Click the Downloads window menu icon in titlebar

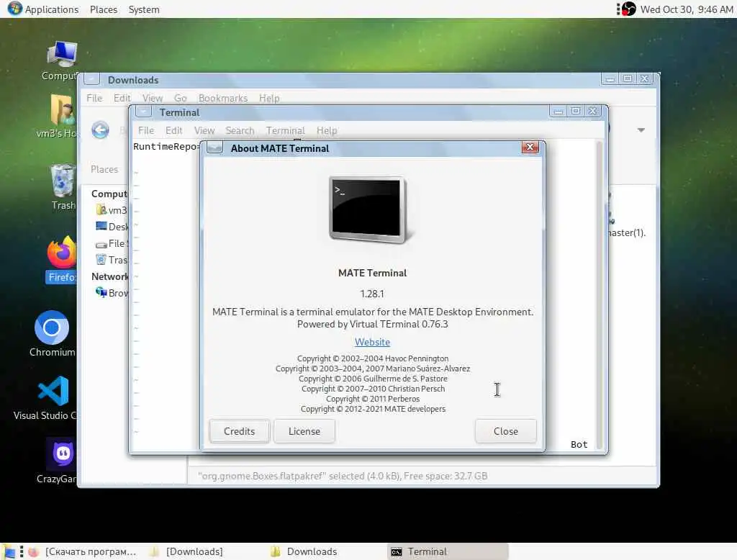click(x=91, y=79)
